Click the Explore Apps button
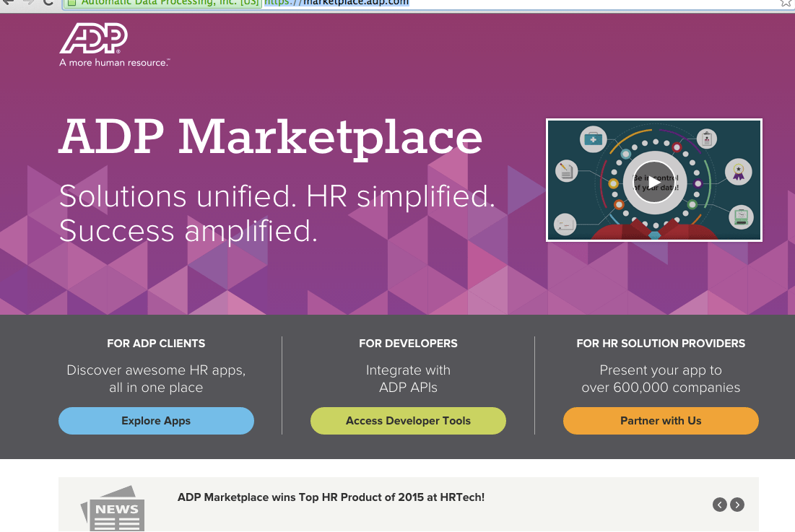Viewport: 795px width, 532px height. [156, 421]
